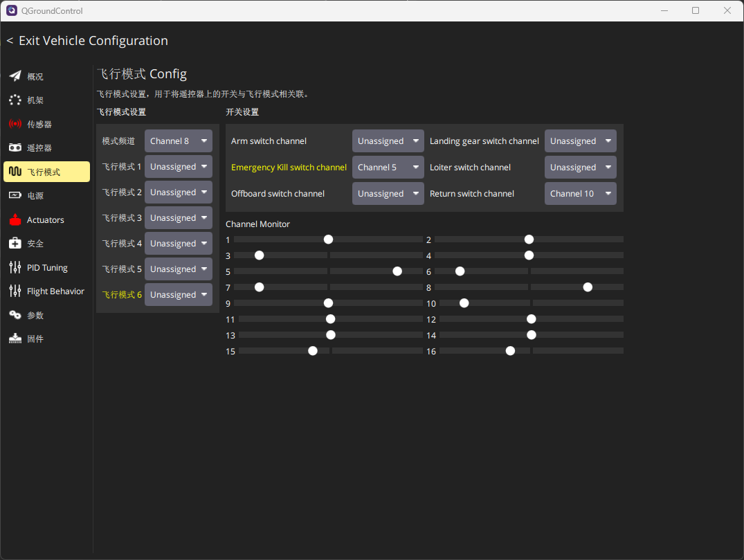Click the paper plane icon for 概况
744x560 pixels.
pos(15,76)
